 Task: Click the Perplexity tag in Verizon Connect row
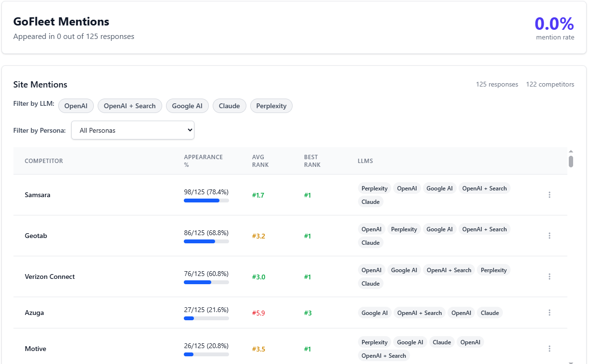pos(494,270)
